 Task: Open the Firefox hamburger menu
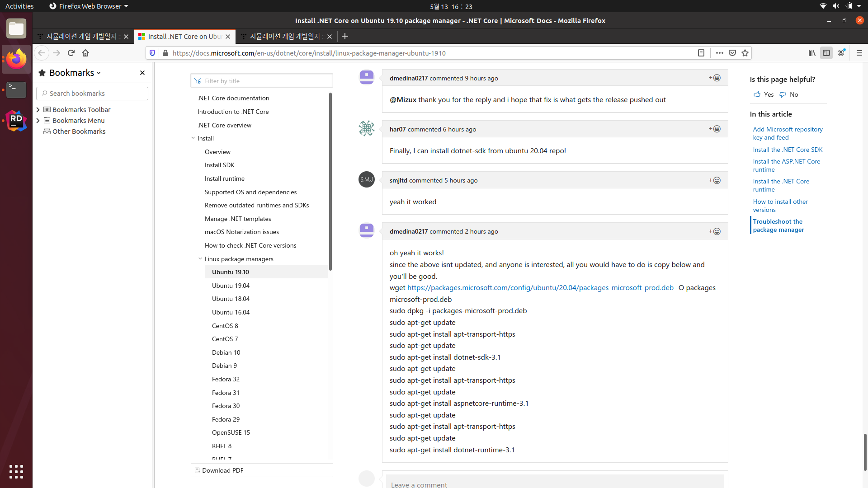859,53
